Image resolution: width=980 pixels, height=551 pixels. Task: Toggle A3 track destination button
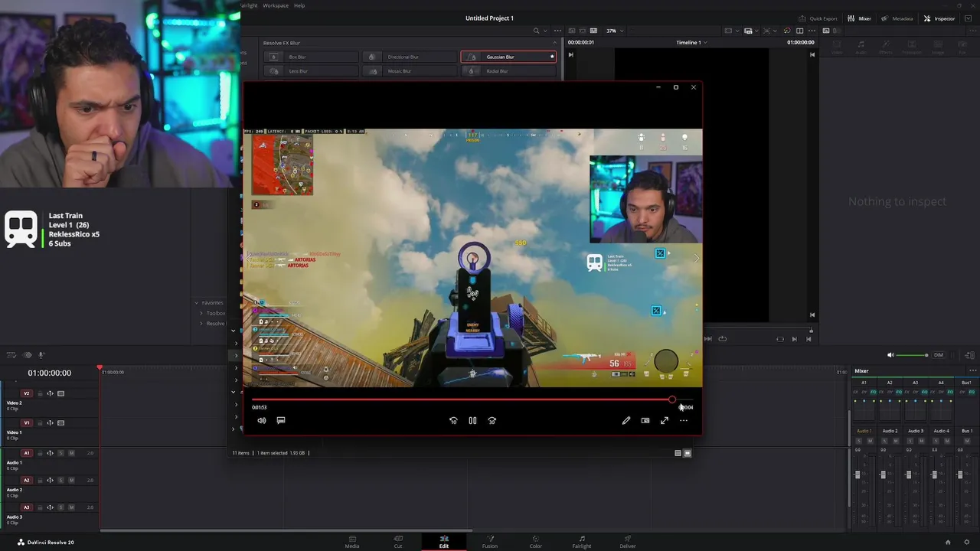26,507
